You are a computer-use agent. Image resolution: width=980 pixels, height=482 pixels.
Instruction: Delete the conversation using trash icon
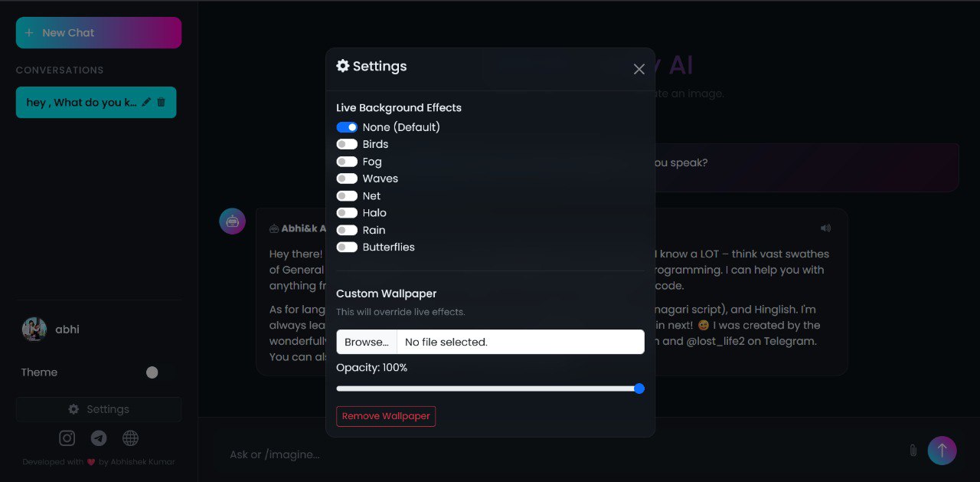click(x=161, y=102)
